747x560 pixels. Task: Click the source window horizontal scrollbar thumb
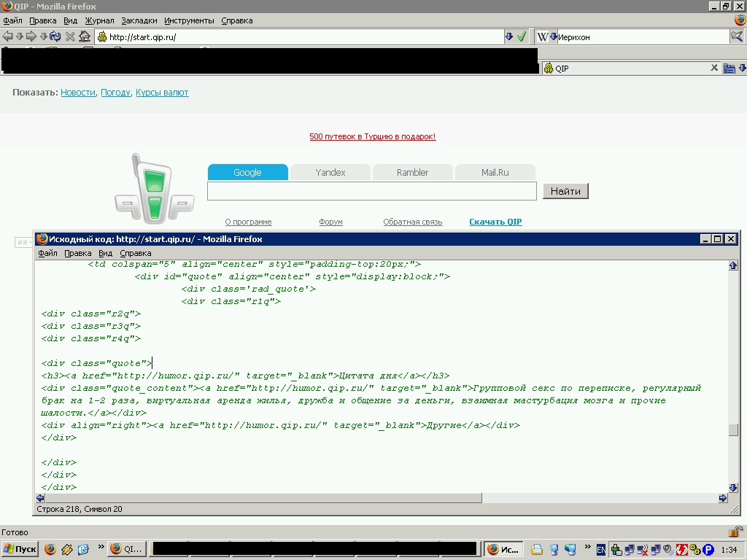[263, 498]
